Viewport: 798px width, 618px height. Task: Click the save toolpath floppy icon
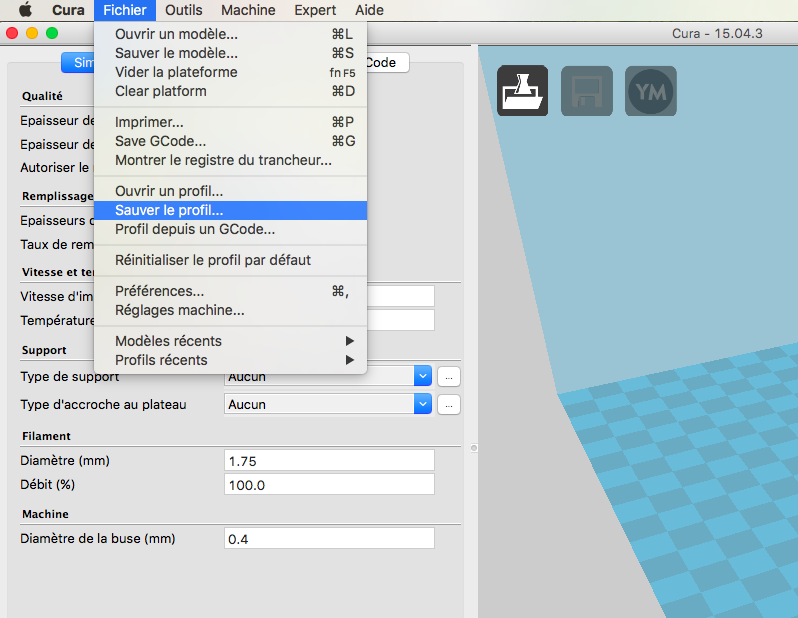click(587, 91)
